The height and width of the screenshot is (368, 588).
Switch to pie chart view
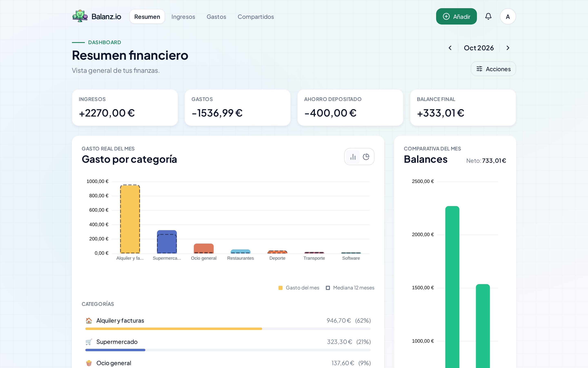click(x=366, y=157)
